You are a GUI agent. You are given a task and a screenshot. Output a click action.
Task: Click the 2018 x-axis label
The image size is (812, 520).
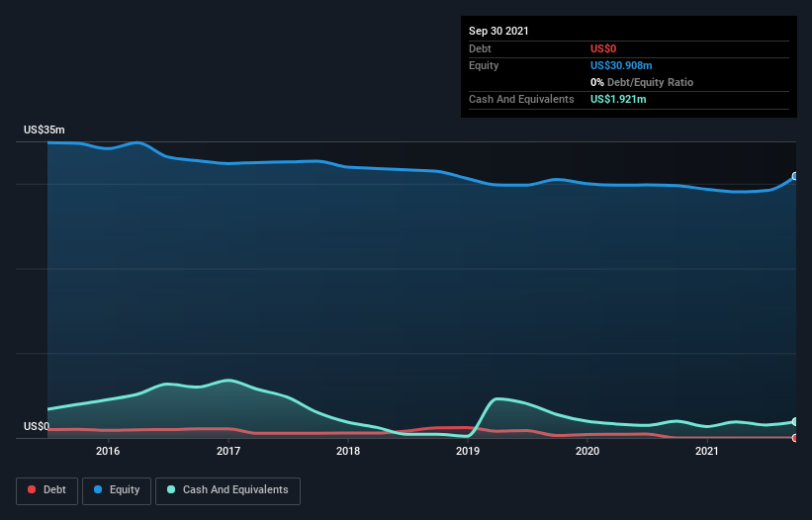(348, 451)
